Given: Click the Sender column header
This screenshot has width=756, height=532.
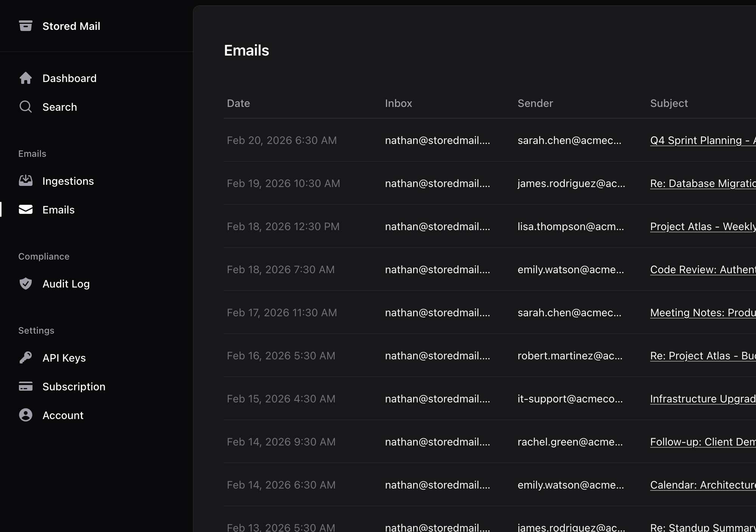Looking at the screenshot, I should coord(535,103).
